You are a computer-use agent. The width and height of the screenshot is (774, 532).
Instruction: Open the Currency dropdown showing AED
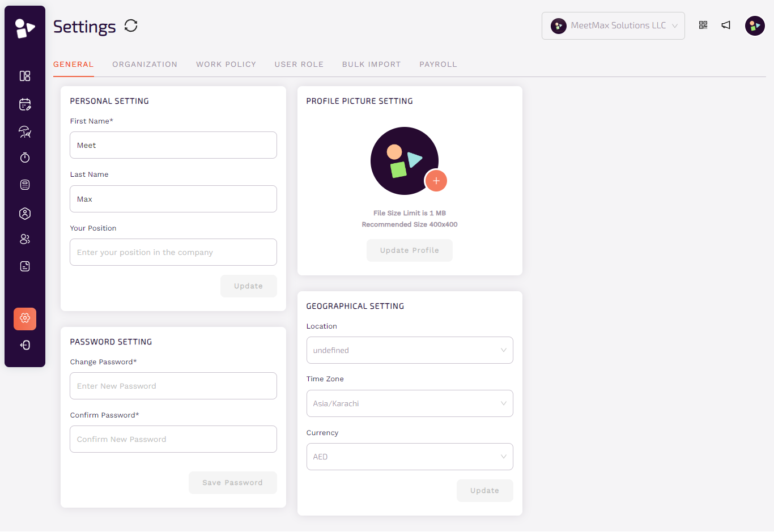point(409,457)
